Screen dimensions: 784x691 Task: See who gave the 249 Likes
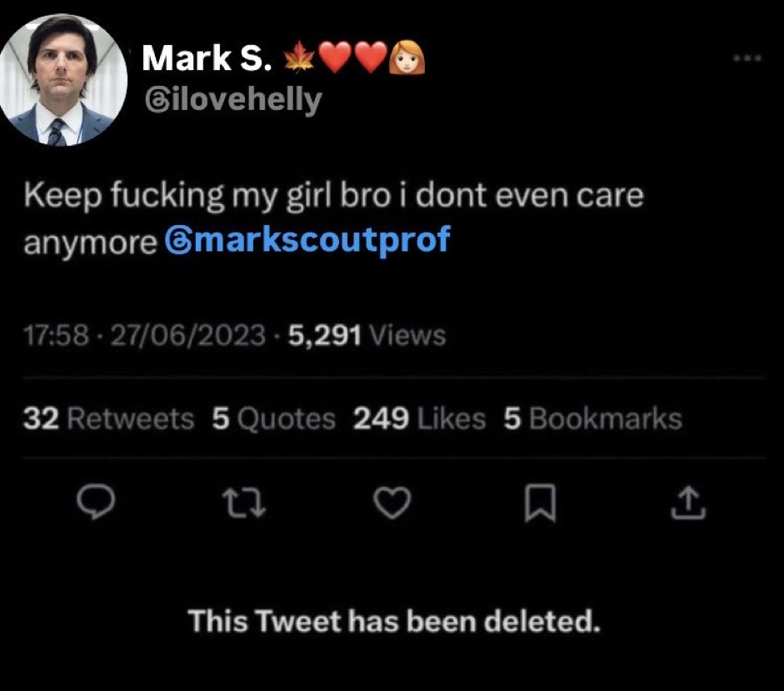point(419,419)
